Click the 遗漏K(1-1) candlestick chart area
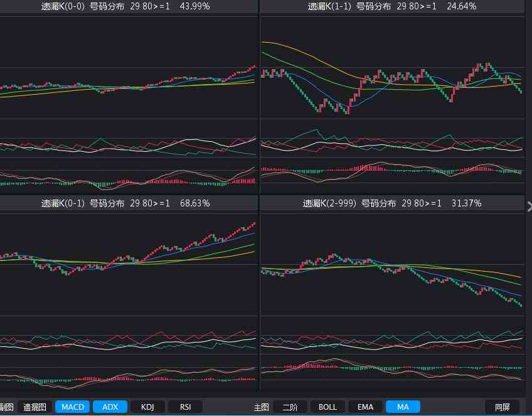This screenshot has height=416, width=532. [x=393, y=67]
